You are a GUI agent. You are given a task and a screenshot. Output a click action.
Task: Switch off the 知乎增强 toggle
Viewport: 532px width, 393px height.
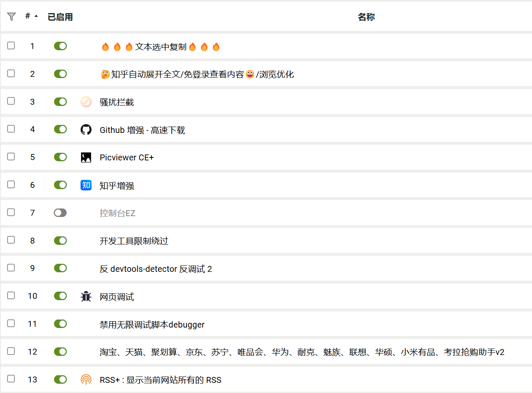(x=60, y=185)
